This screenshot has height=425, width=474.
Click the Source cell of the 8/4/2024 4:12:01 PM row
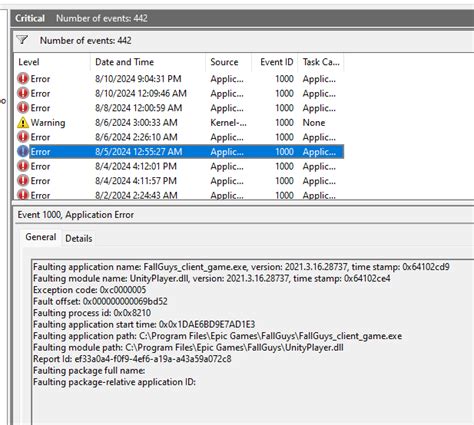tap(227, 166)
